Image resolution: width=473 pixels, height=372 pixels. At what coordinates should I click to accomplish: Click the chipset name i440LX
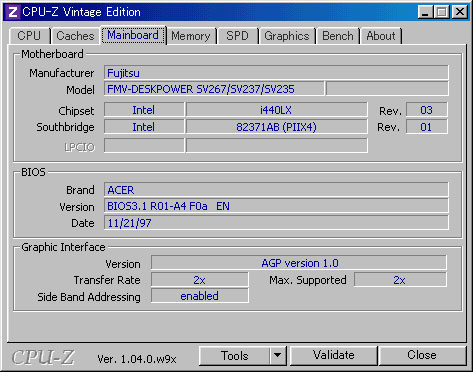coord(276,110)
